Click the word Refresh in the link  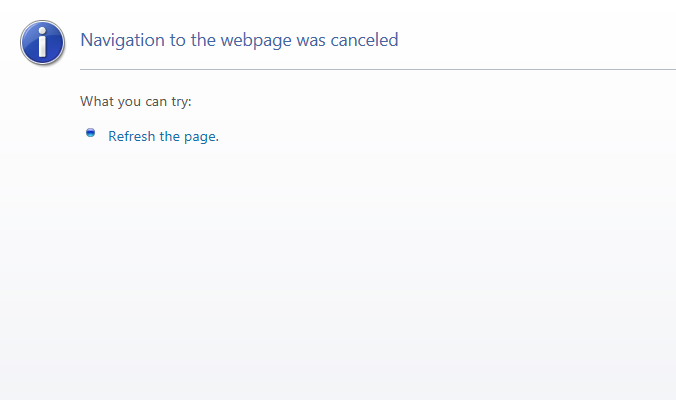pyautogui.click(x=131, y=136)
